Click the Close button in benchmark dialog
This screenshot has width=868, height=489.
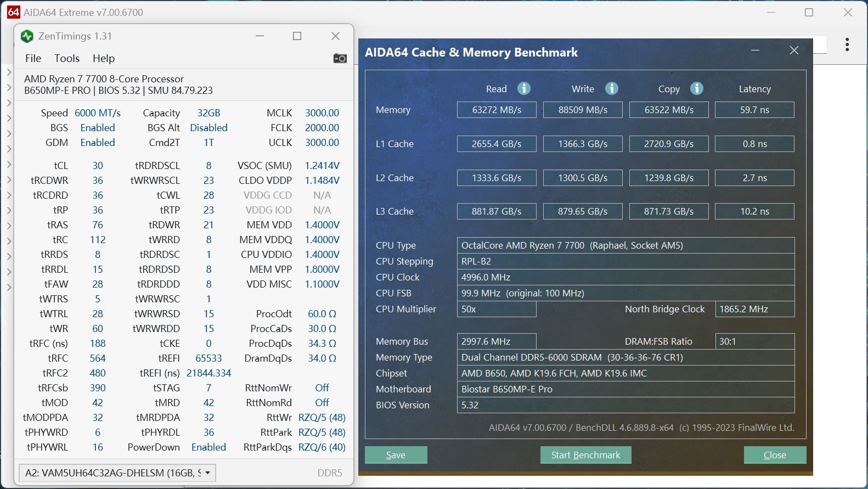(774, 455)
